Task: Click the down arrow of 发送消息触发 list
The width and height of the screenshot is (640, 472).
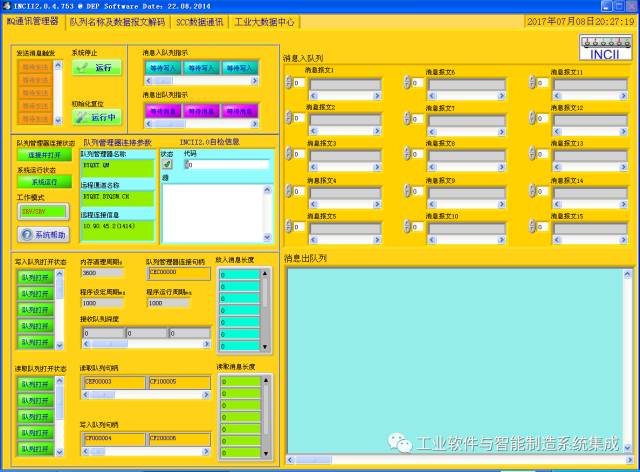Action: 58,120
